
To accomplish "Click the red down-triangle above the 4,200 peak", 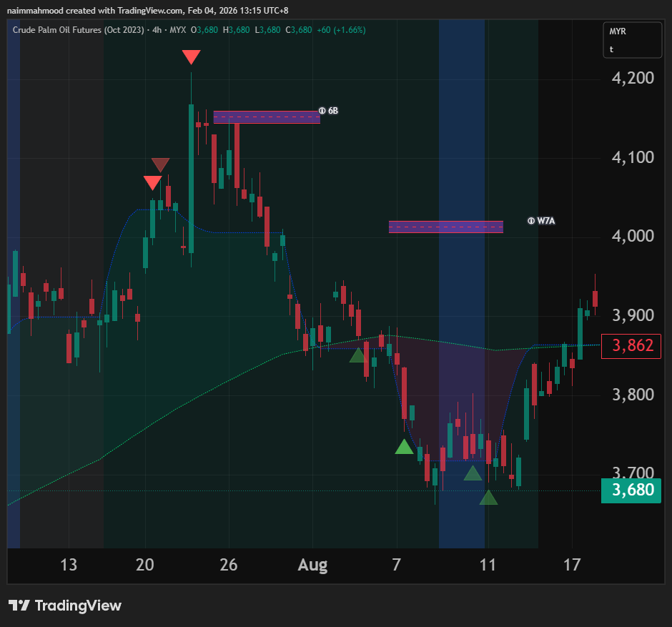I will click(191, 57).
